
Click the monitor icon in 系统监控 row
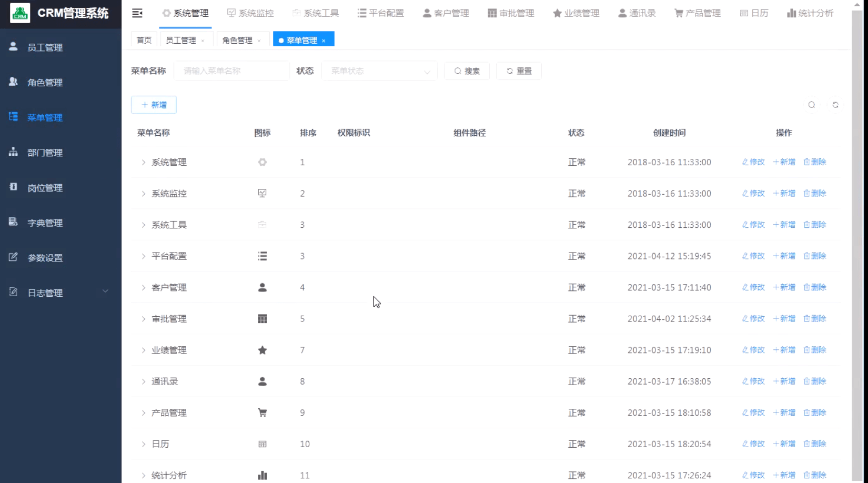pos(263,193)
